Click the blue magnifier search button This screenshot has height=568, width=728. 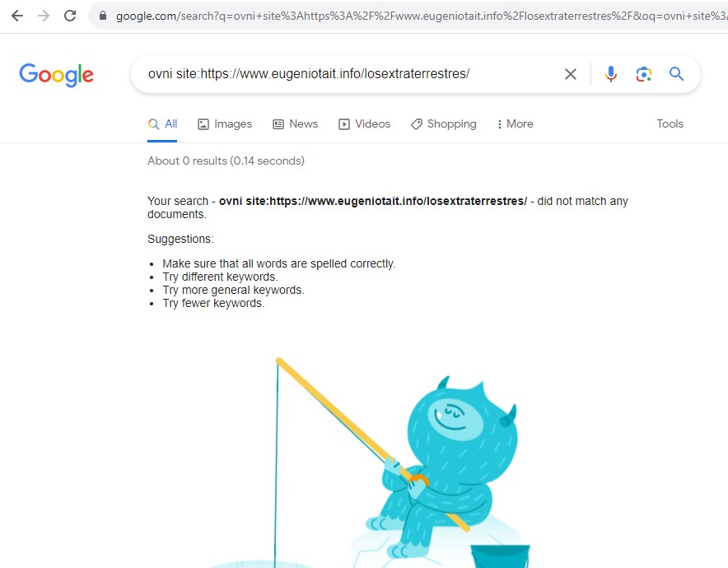tap(676, 74)
